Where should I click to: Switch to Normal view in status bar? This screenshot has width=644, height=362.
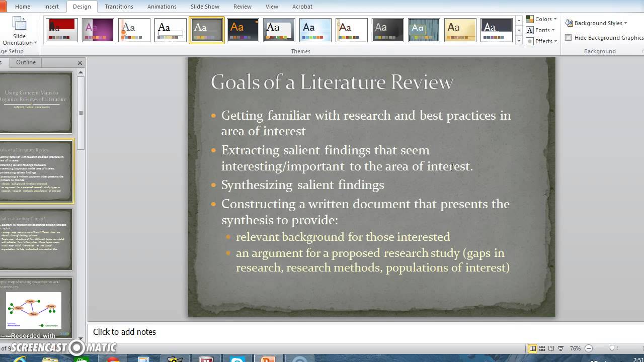click(x=532, y=348)
